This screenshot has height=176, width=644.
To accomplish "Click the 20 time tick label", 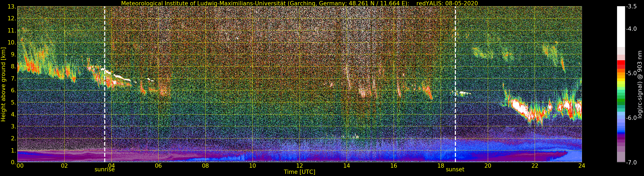I will click(488, 166).
